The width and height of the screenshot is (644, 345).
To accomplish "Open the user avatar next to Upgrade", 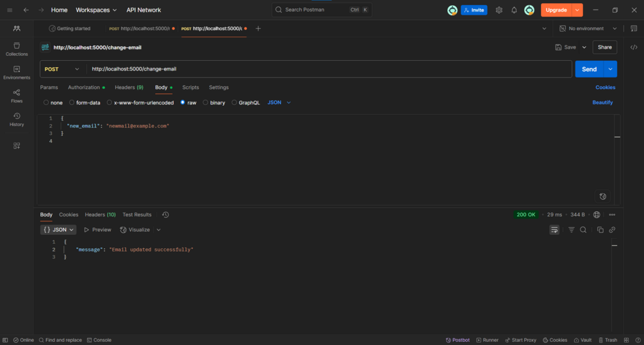I will (x=529, y=10).
